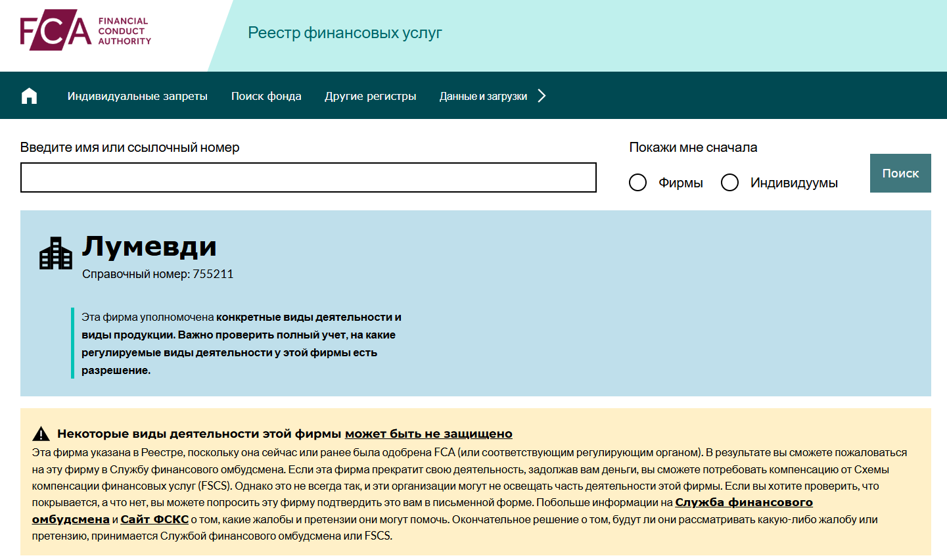Click the Лумевди firm name heading
Screen dimensions: 947x560
click(x=149, y=246)
